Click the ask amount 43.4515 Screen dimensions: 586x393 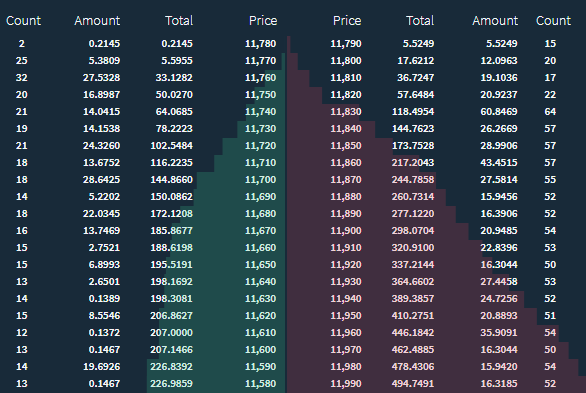(499, 163)
